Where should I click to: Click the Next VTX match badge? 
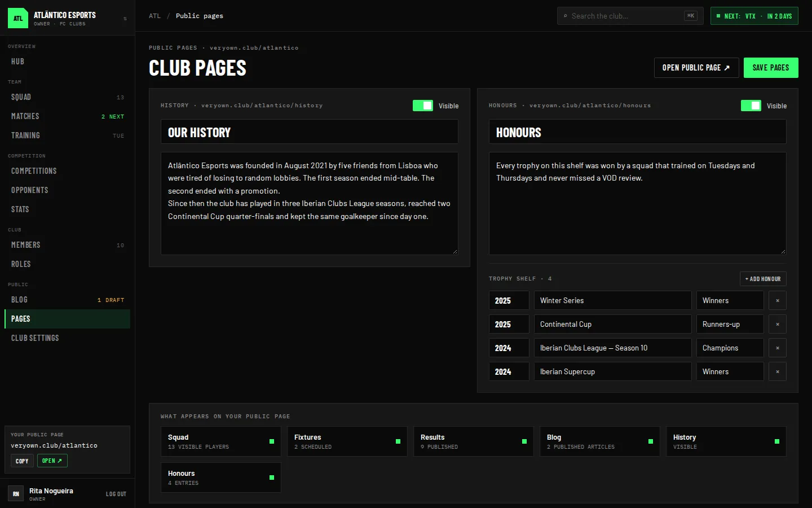click(x=754, y=16)
